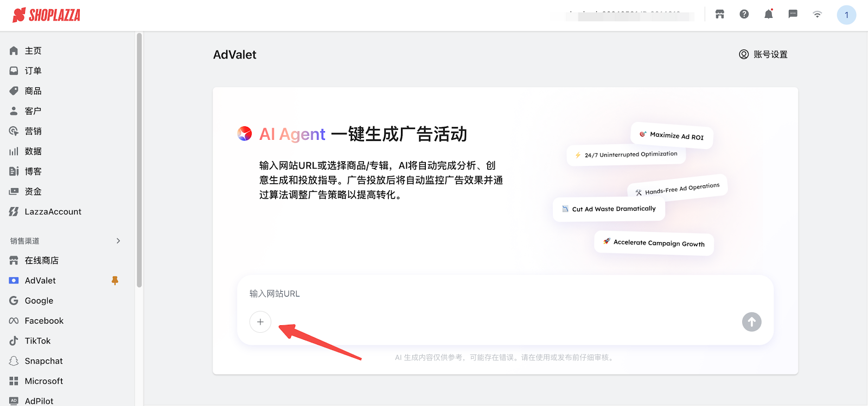
Task: Unpin AdValet using the pin icon
Action: 114,280
